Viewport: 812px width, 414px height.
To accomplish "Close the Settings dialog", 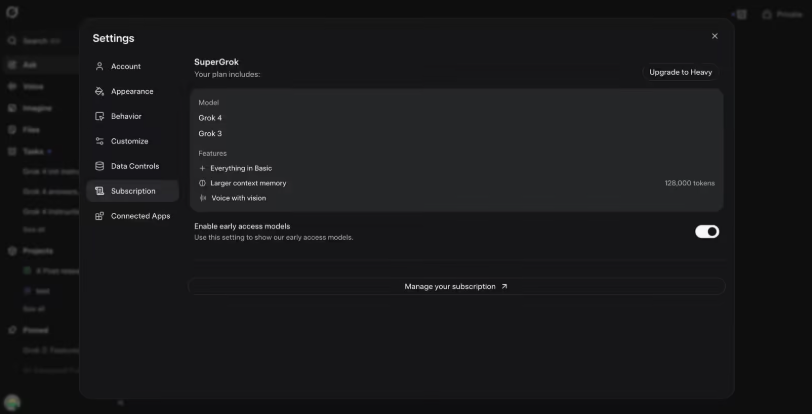I will click(715, 36).
